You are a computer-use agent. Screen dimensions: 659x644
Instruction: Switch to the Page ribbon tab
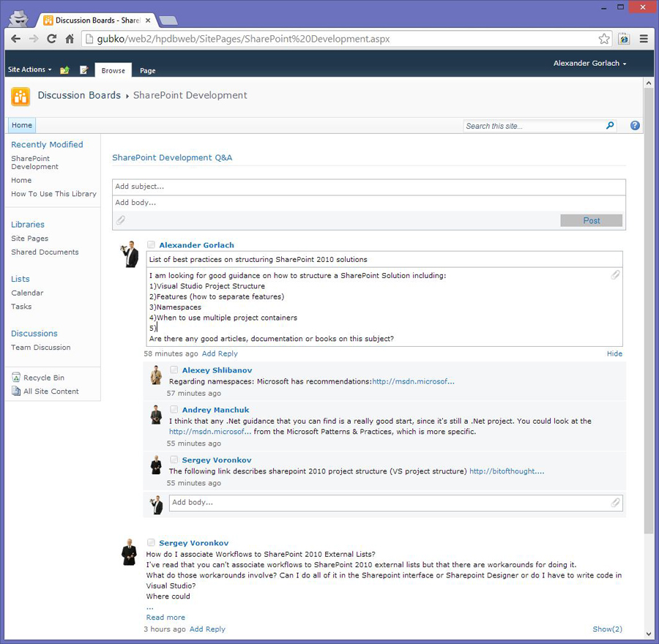pyautogui.click(x=147, y=70)
